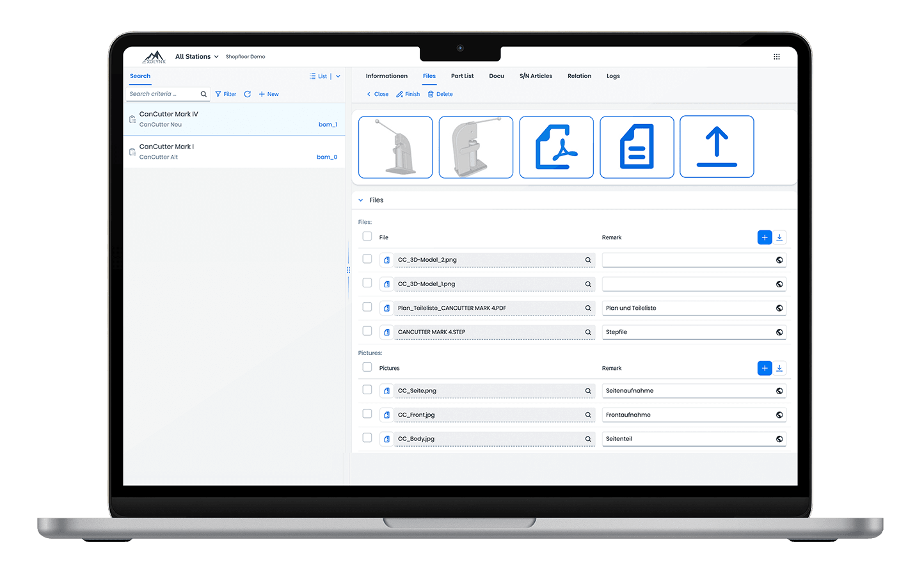The image size is (924, 574).
Task: Open the PDF document tile
Action: click(556, 147)
